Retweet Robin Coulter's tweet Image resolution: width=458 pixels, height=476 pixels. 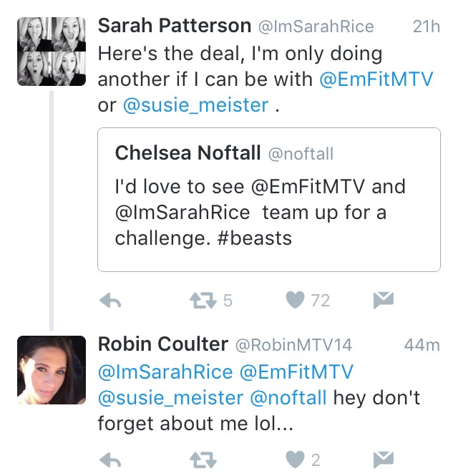pyautogui.click(x=203, y=460)
